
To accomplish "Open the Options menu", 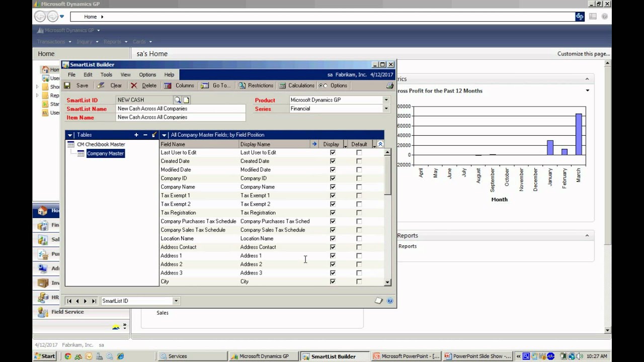I will 147,74.
